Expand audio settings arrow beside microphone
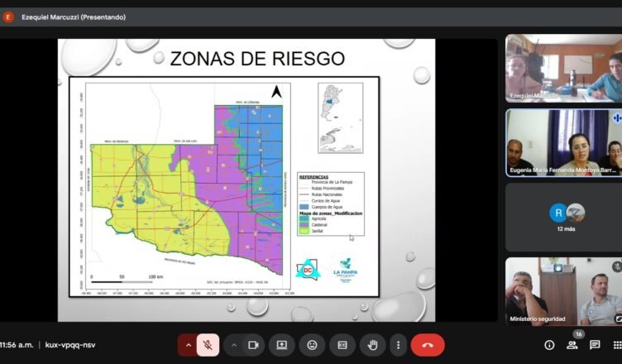 click(188, 345)
